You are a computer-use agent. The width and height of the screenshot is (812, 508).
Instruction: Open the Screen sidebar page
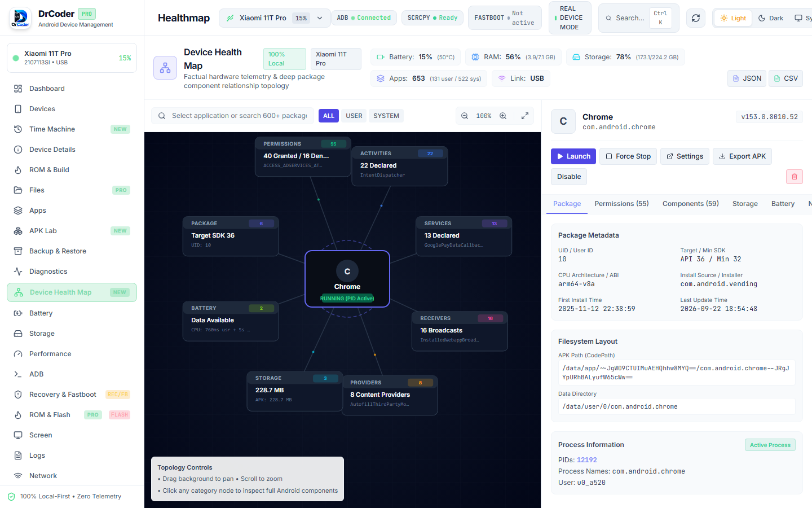point(72,435)
